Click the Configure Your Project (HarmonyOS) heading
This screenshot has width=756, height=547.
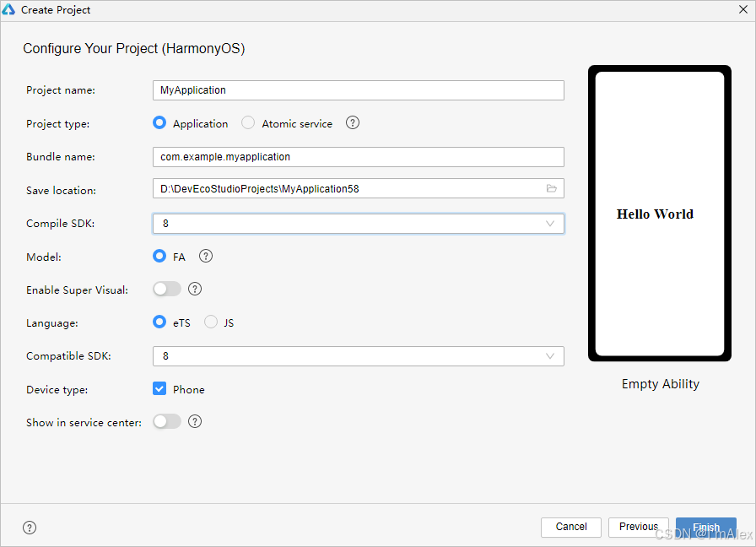(134, 49)
